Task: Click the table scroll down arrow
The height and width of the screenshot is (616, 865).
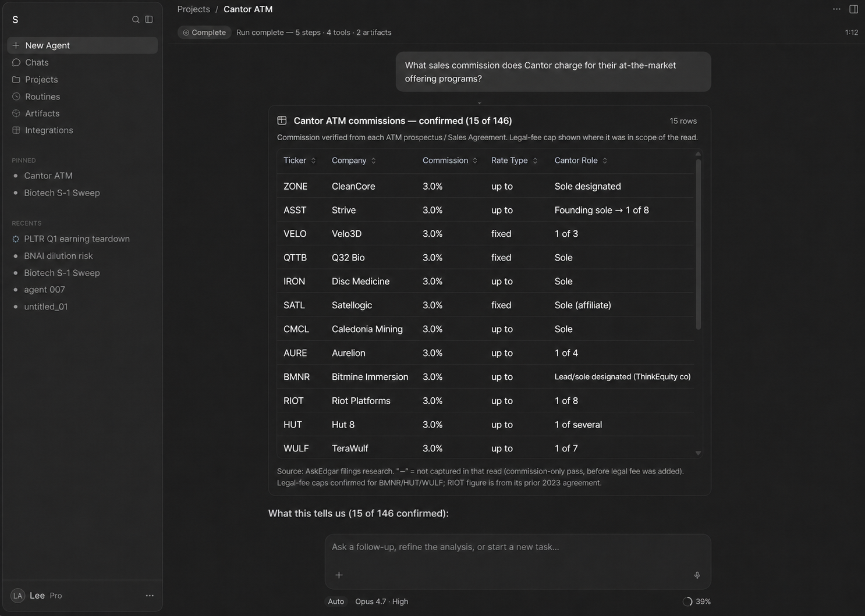Action: (x=698, y=453)
